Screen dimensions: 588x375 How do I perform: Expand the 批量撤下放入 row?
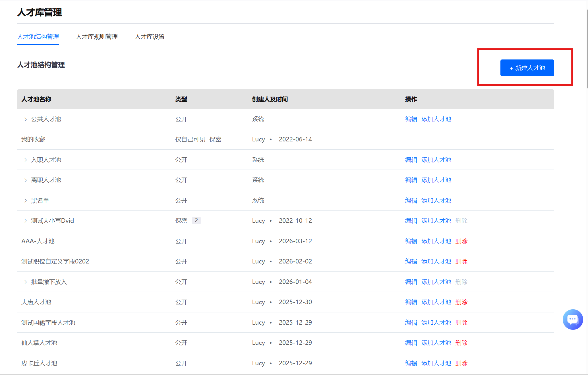click(26, 282)
